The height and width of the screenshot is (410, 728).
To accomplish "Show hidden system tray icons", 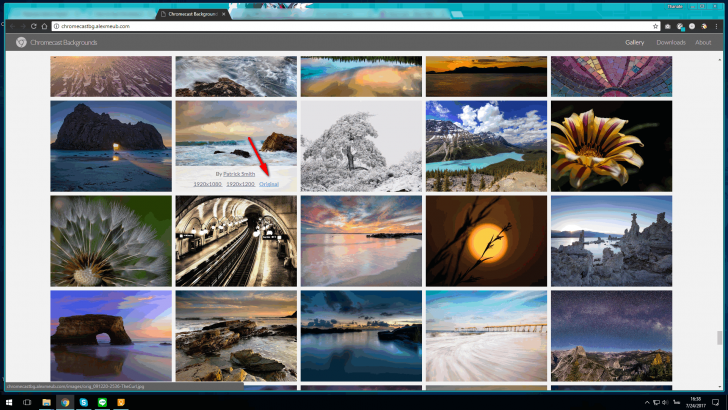I will tap(647, 403).
